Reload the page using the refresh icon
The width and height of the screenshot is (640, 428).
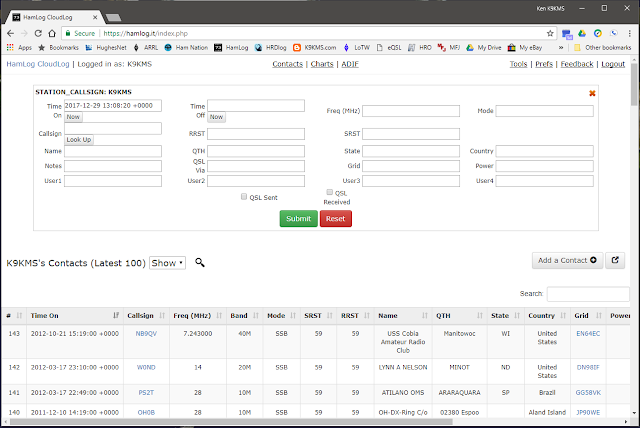pos(38,33)
